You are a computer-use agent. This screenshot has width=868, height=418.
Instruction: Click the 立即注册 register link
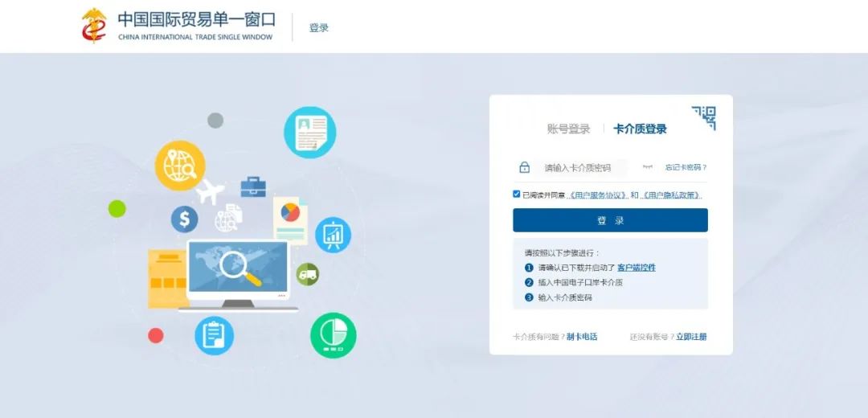(x=691, y=337)
